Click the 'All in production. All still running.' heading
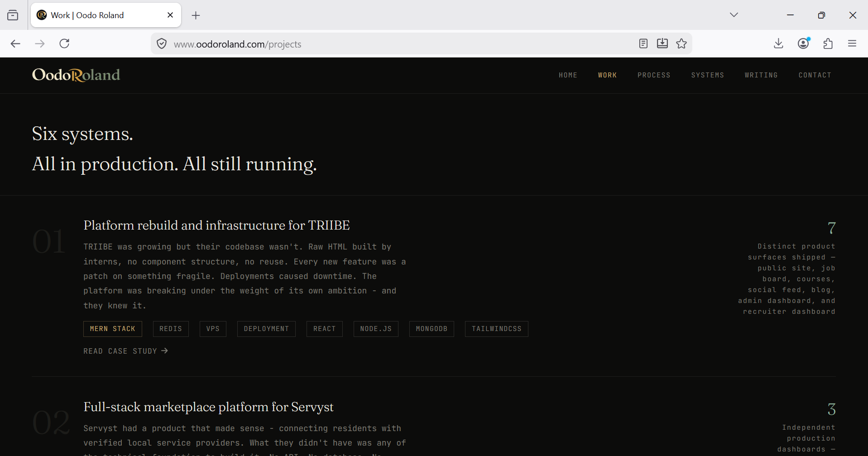 coord(174,164)
